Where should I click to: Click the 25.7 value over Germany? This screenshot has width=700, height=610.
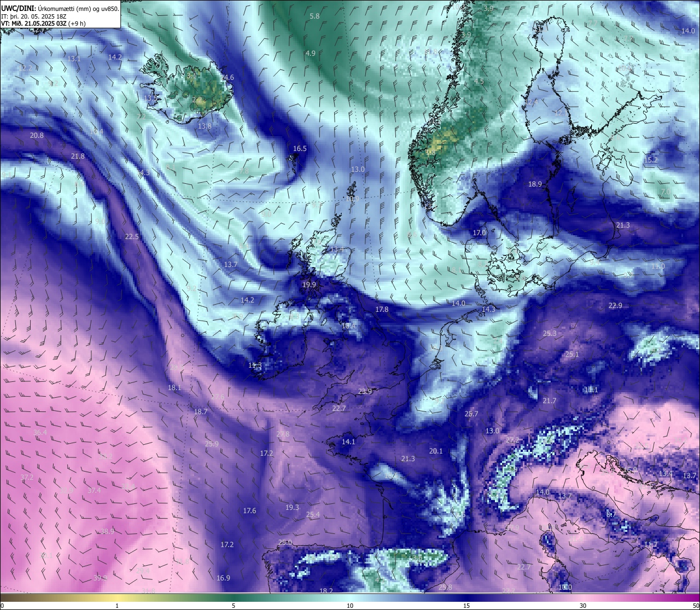pos(471,414)
